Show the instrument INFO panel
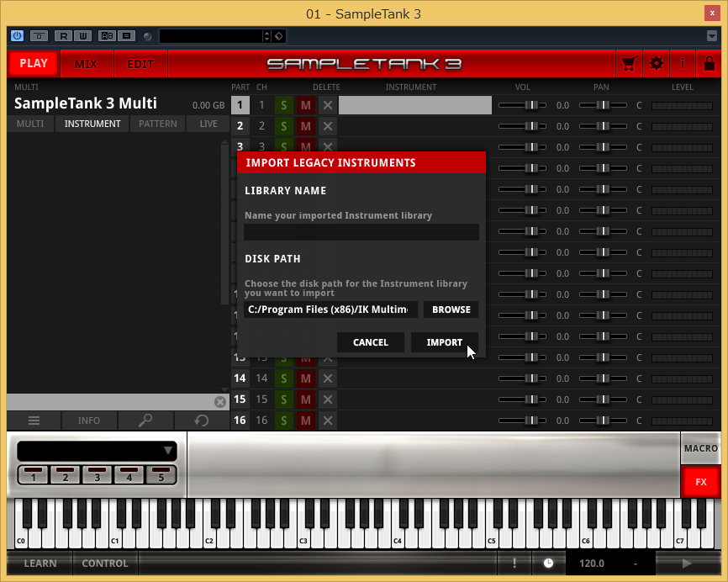The height and width of the screenshot is (582, 728). (88, 421)
